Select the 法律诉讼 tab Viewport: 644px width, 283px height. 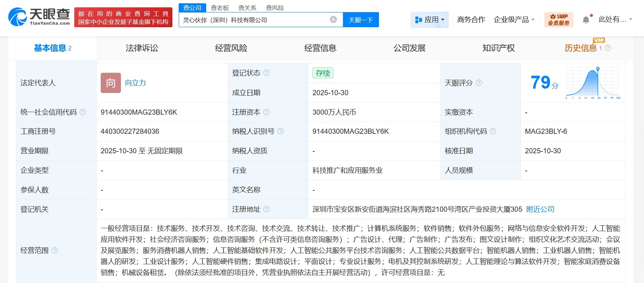(x=142, y=48)
